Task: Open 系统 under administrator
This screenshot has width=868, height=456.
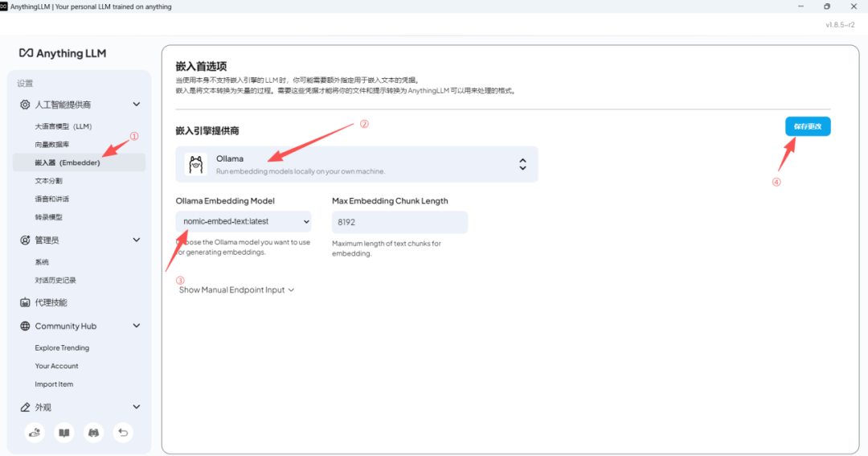Action: click(x=42, y=262)
